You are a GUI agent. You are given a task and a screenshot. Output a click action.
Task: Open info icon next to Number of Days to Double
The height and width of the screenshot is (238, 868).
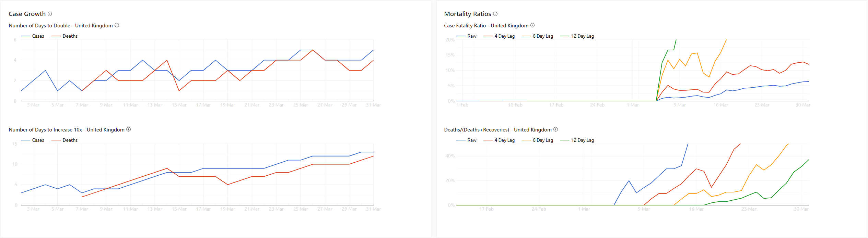(117, 25)
